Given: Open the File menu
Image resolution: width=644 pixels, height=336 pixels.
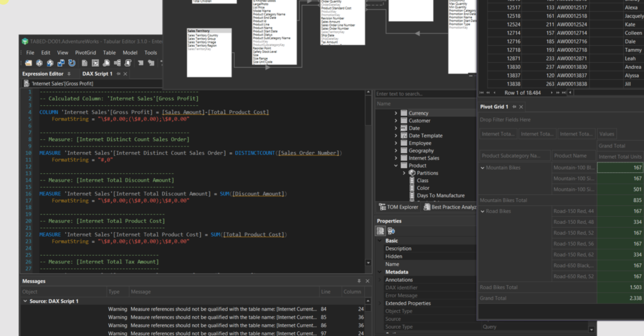Looking at the screenshot, I should pyautogui.click(x=30, y=53).
